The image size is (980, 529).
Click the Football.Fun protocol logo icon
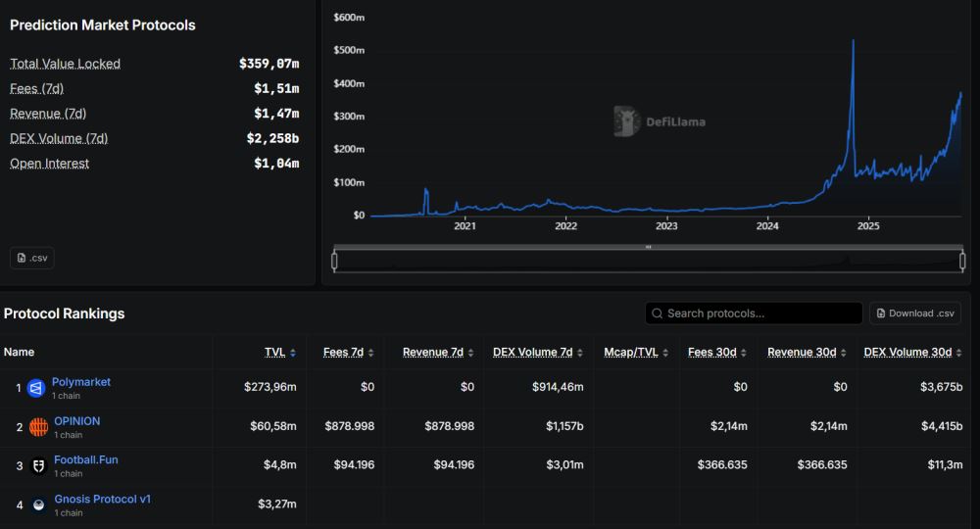[x=38, y=466]
